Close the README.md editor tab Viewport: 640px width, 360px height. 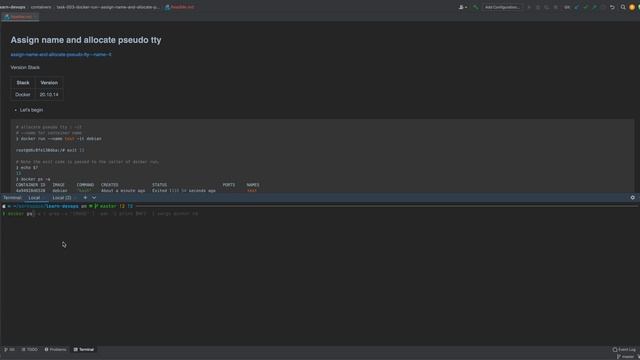click(36, 17)
